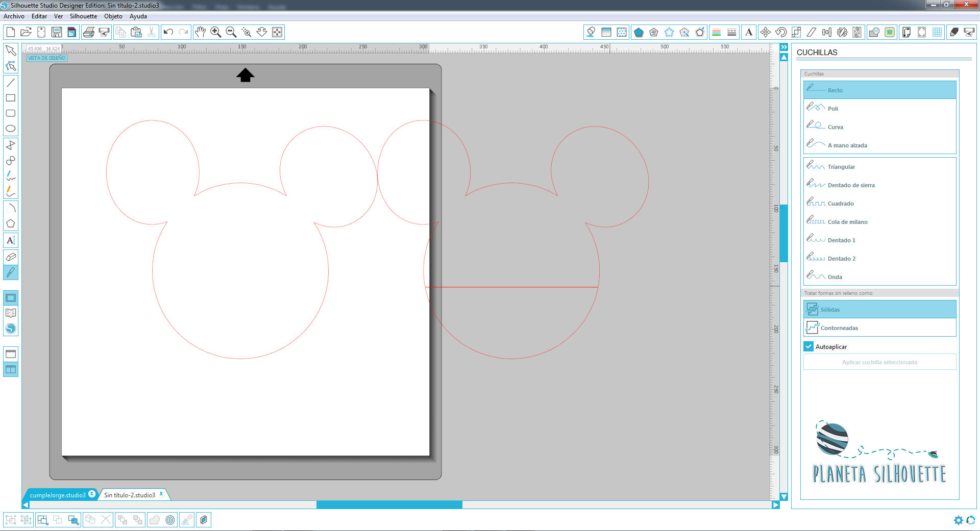This screenshot has width=980, height=531.
Task: Select the Pan hand tool
Action: click(201, 32)
